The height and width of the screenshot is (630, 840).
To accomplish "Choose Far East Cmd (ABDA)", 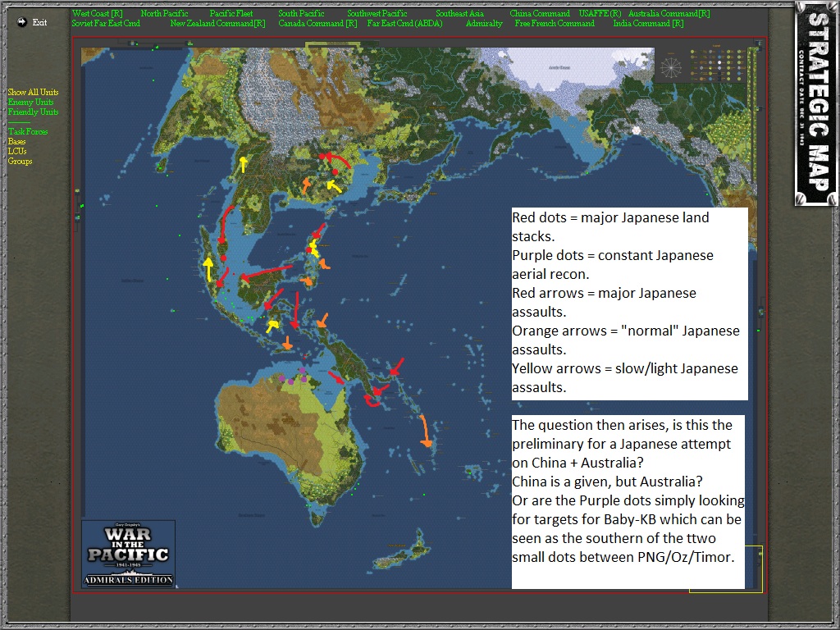I will pos(405,23).
